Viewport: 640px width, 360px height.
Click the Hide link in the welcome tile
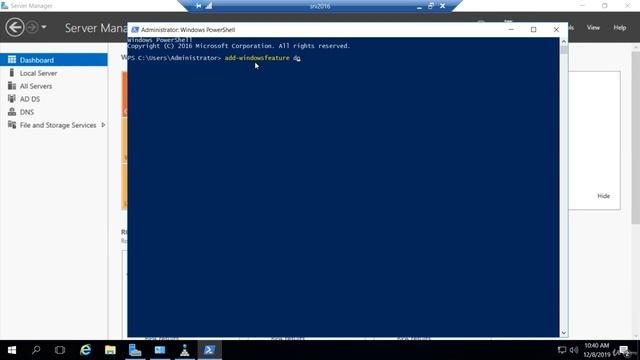[x=603, y=196]
